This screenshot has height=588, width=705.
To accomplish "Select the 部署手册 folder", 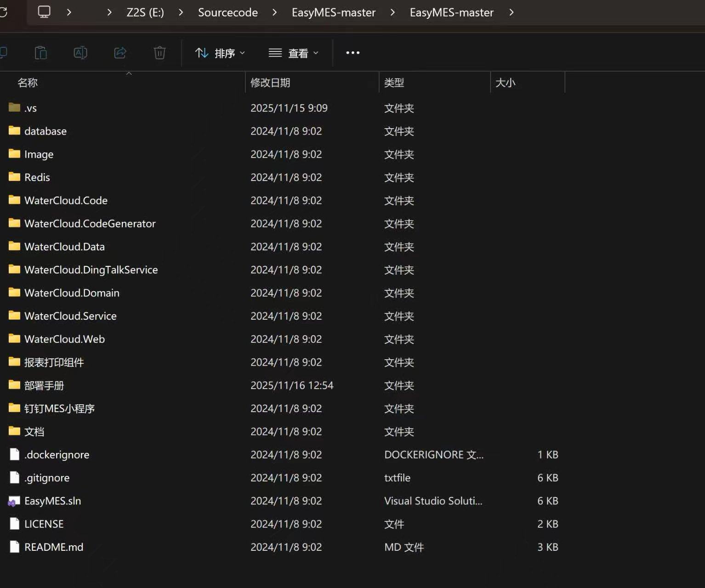I will pyautogui.click(x=44, y=385).
